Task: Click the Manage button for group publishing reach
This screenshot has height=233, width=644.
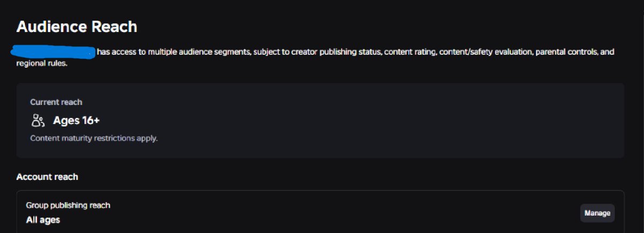Action: pyautogui.click(x=597, y=213)
